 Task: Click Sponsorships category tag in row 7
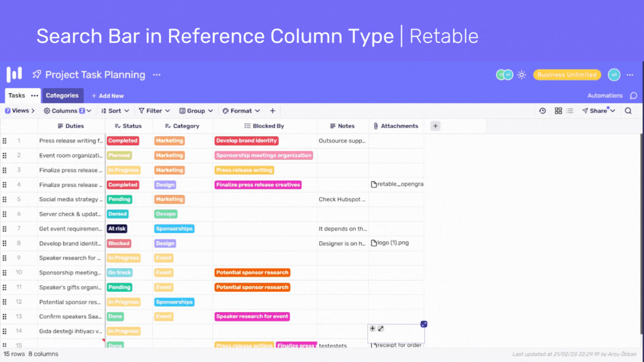174,228
